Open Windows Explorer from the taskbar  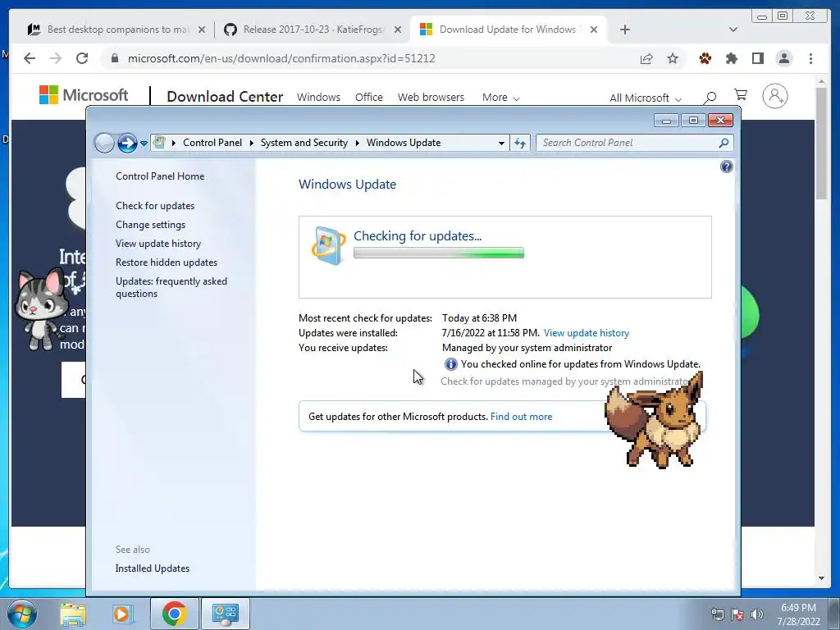tap(73, 614)
